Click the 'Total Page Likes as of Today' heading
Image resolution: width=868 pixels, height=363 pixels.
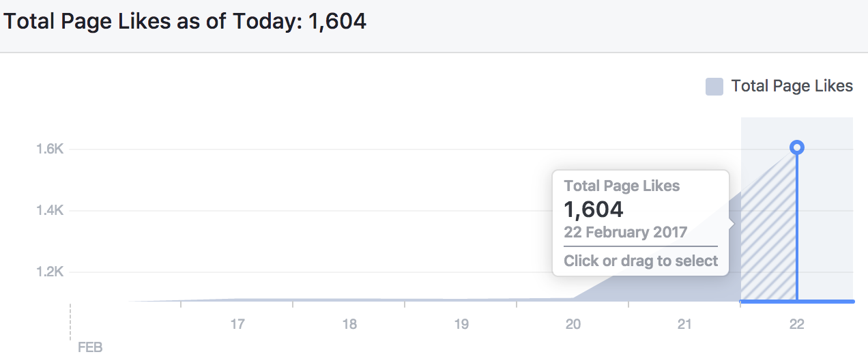click(x=185, y=21)
